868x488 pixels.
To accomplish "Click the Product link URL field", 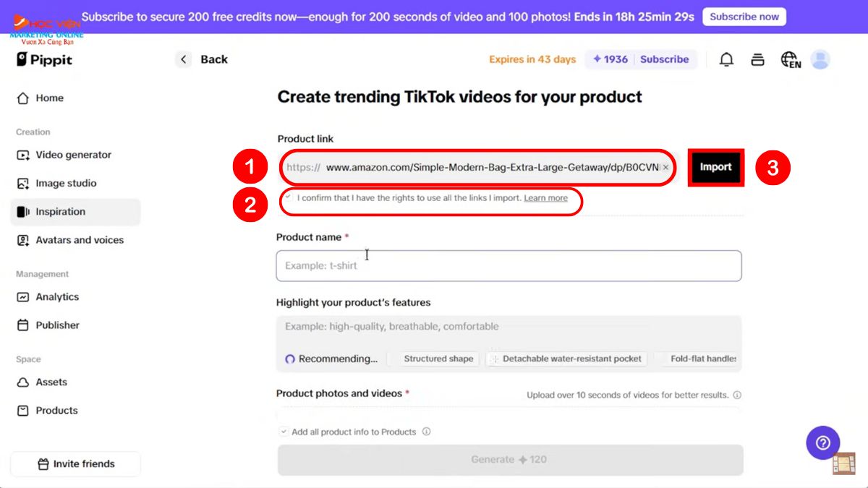I will click(x=478, y=168).
